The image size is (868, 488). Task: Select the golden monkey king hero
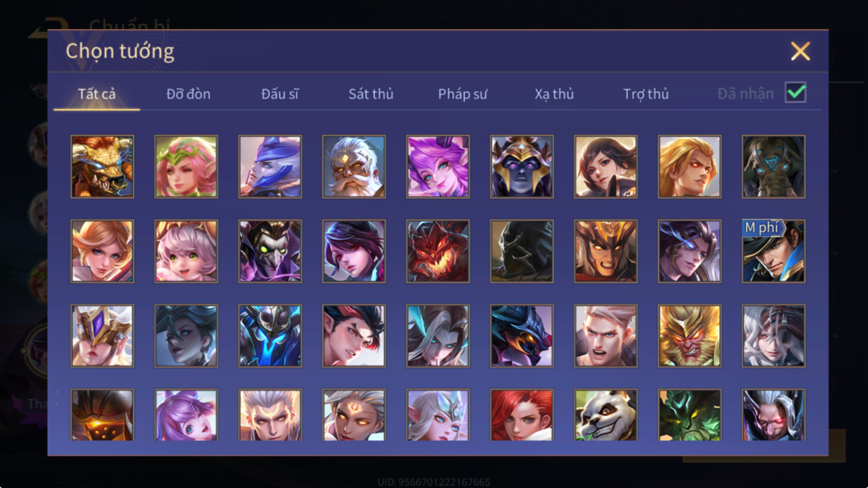690,336
